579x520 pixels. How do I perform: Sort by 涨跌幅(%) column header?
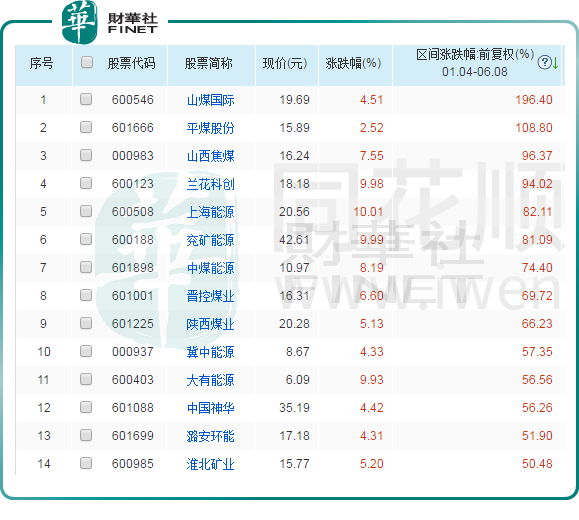pos(353,63)
